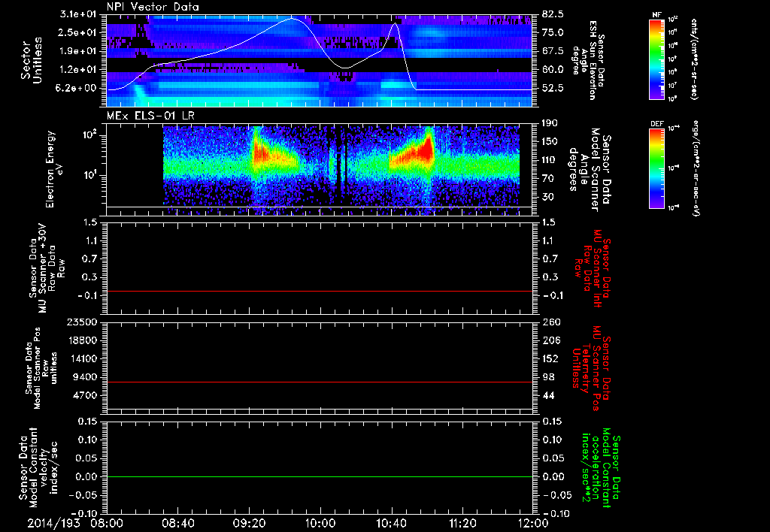Viewport: 770px width, 532px height.
Task: Click the "Sector Unitless" axis title
Action: click(x=32, y=60)
